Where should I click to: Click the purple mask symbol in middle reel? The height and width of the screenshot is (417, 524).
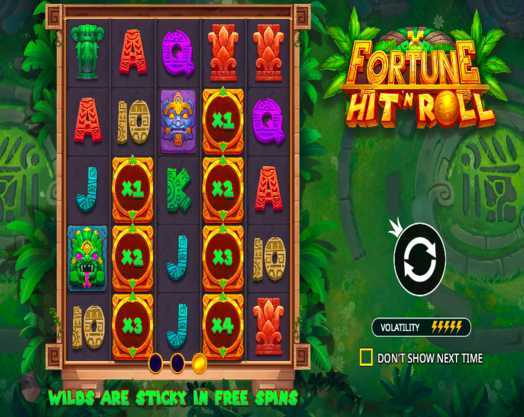[178, 121]
